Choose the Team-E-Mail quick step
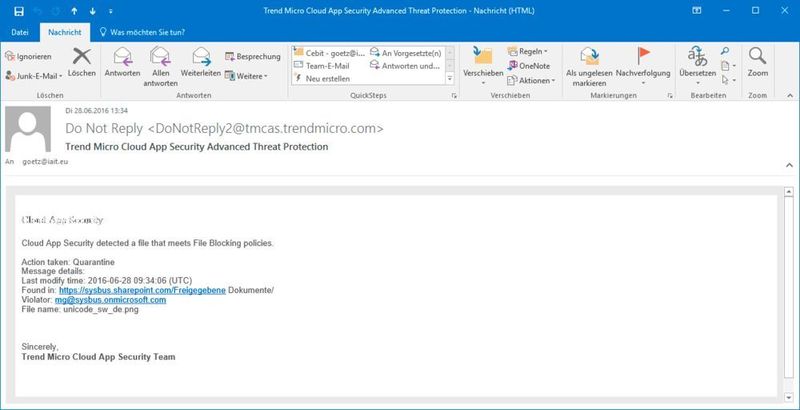 click(x=321, y=66)
